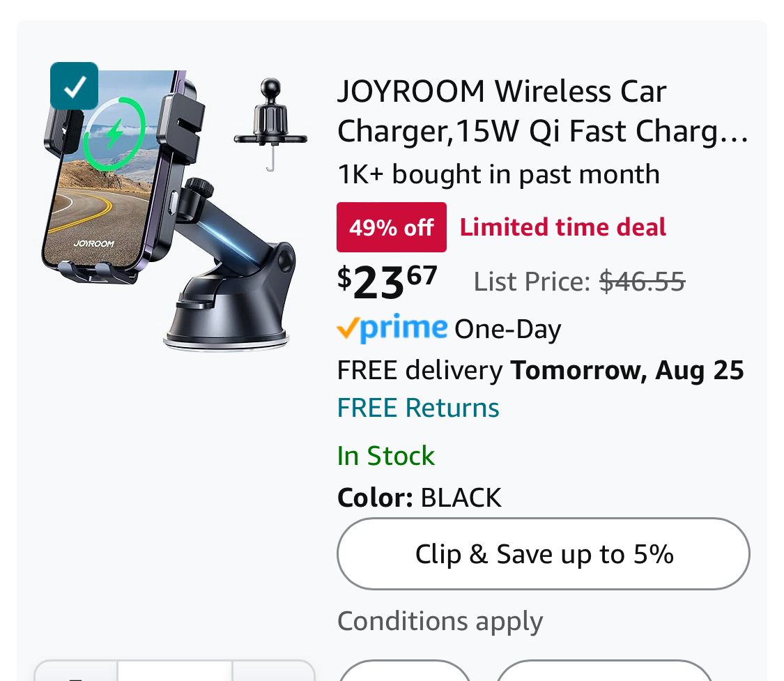
Task: Uncheck the JOYROOM item selection checkbox
Action: pyautogui.click(x=74, y=86)
